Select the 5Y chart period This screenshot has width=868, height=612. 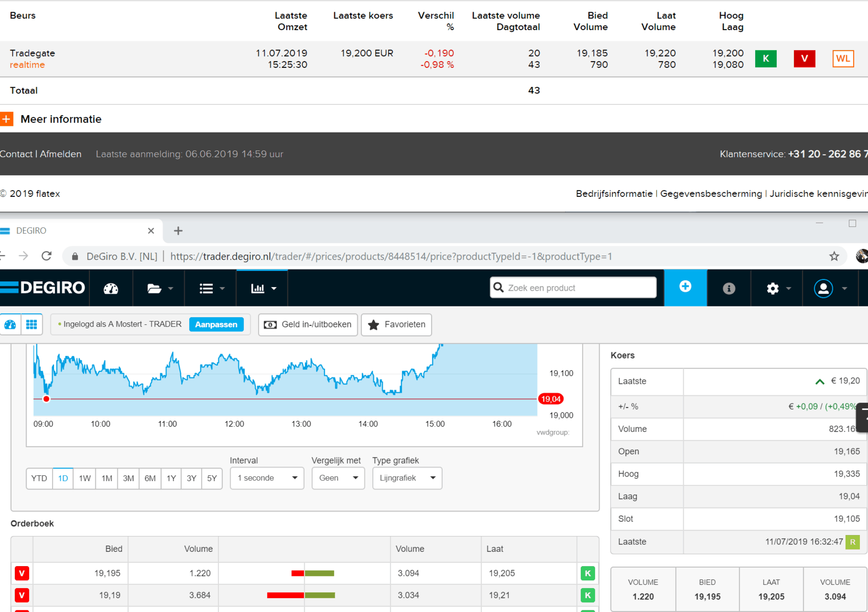tap(212, 478)
